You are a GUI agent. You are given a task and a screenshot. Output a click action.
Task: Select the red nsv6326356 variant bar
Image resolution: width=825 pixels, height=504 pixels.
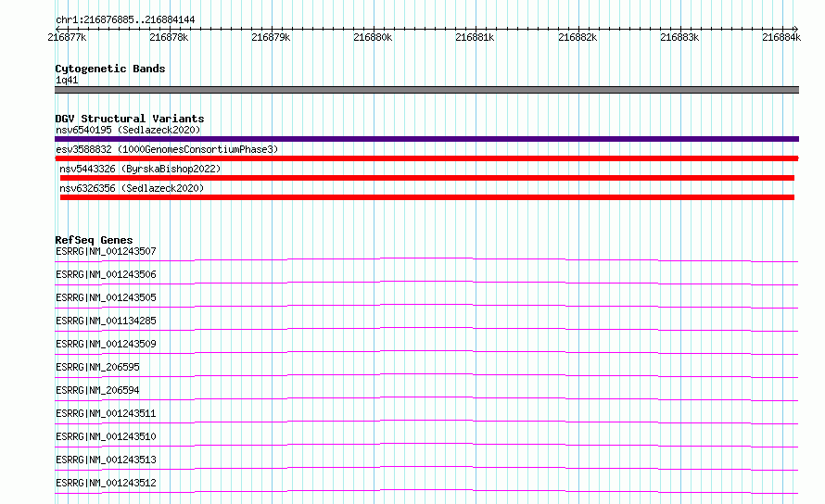(x=427, y=197)
